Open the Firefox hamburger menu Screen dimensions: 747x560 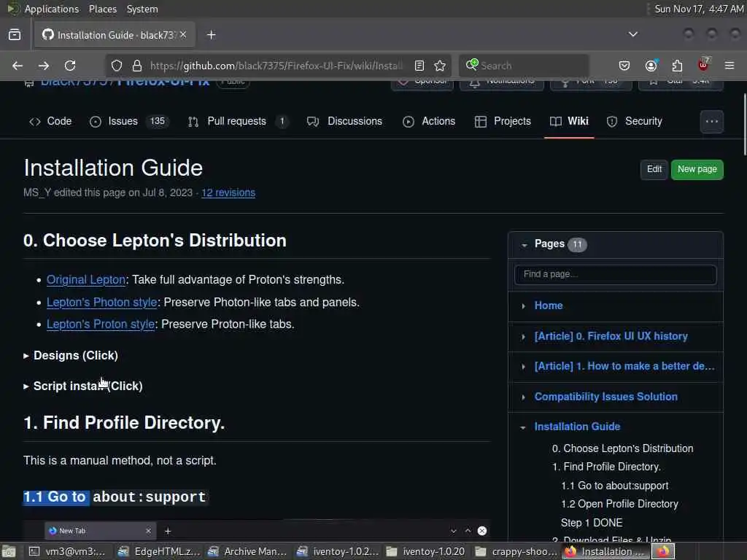[x=729, y=66]
